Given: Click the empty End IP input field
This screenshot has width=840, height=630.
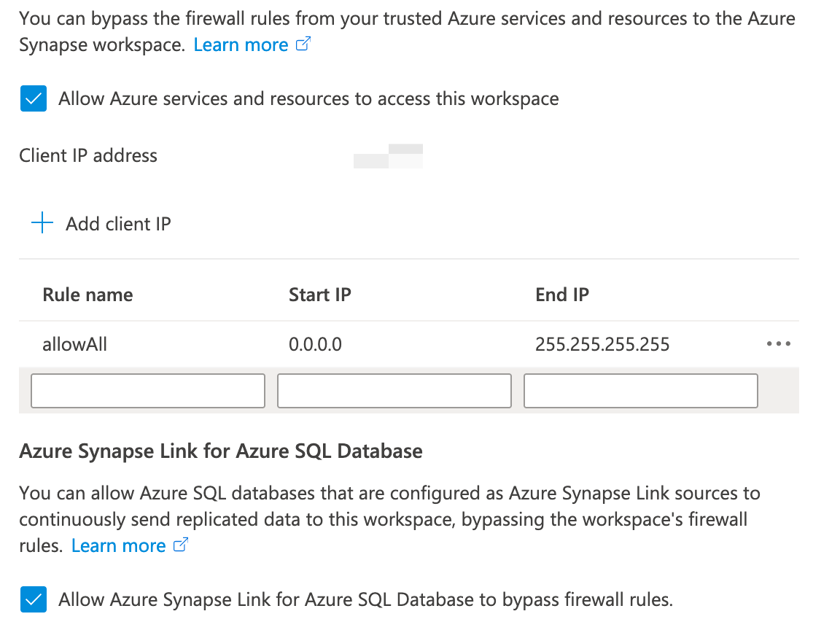Looking at the screenshot, I should click(640, 390).
